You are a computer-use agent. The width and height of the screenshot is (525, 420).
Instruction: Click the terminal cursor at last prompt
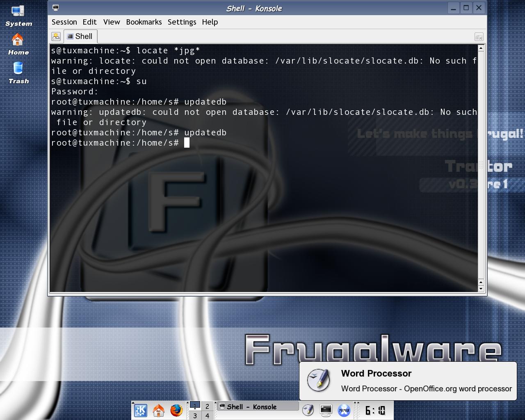pyautogui.click(x=187, y=143)
